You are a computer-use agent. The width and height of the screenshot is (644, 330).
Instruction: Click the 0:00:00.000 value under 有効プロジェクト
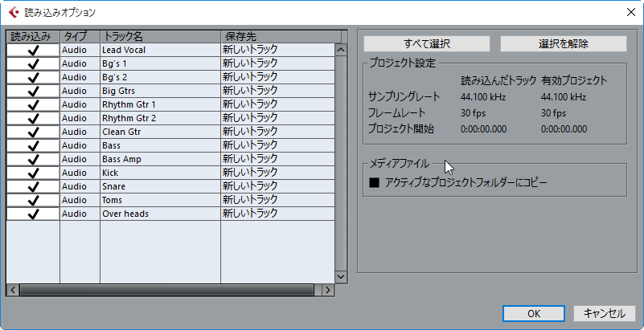point(564,129)
